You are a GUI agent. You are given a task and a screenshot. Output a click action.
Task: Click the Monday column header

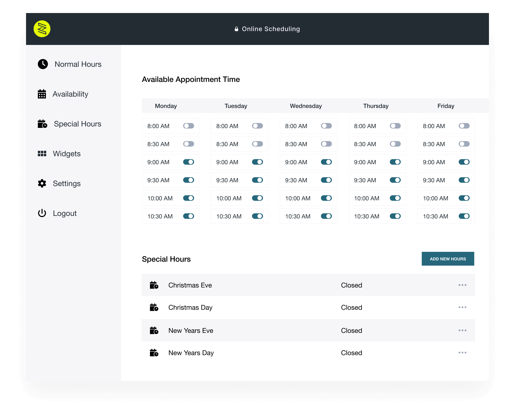[x=166, y=106]
